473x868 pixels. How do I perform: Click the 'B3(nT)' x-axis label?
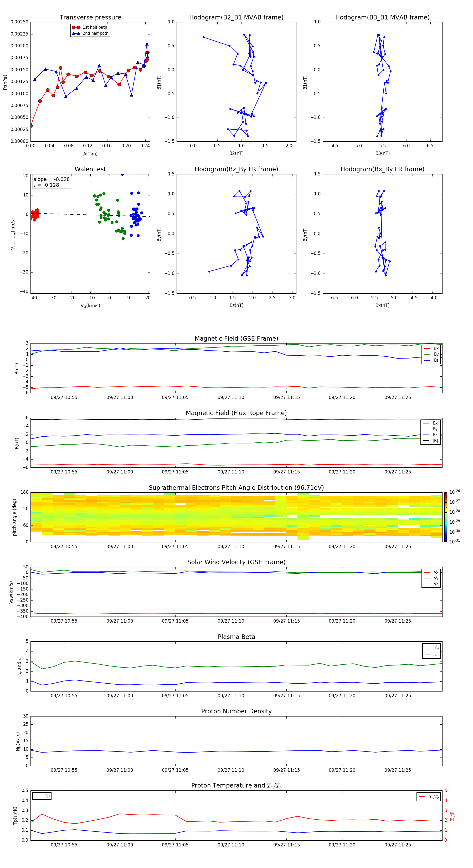382,153
